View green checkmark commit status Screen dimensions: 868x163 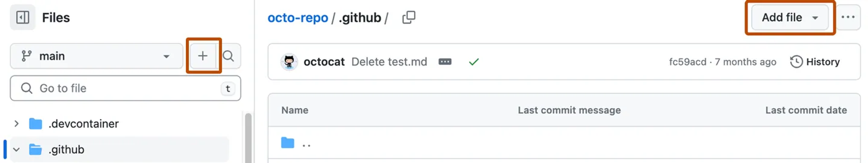point(473,62)
